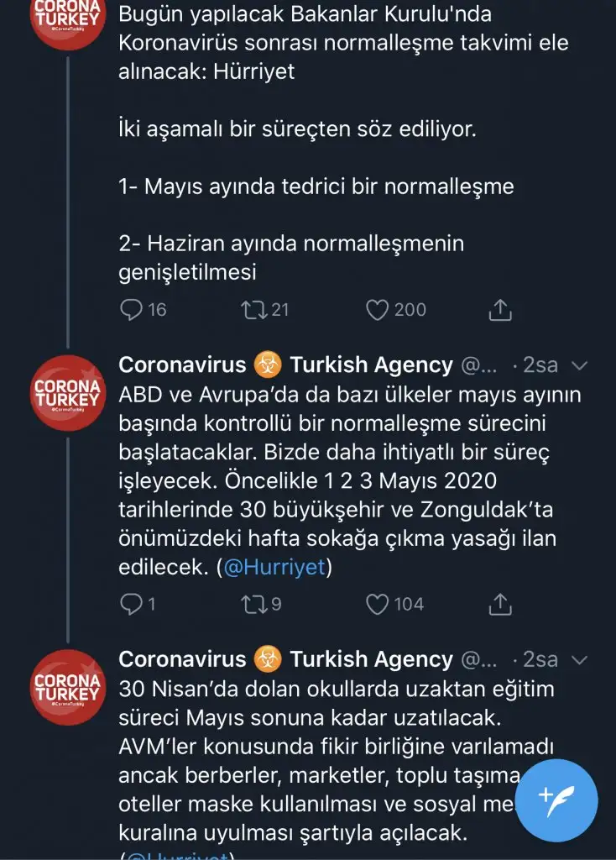Image resolution: width=616 pixels, height=860 pixels.
Task: Share the sokağa çıkma yasağı tweet
Action: tap(499, 604)
